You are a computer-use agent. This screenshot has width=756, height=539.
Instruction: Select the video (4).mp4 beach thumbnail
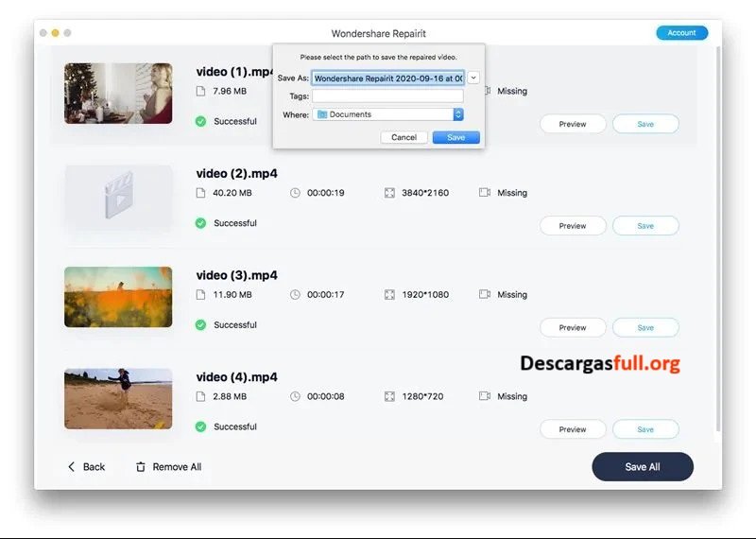pos(118,399)
